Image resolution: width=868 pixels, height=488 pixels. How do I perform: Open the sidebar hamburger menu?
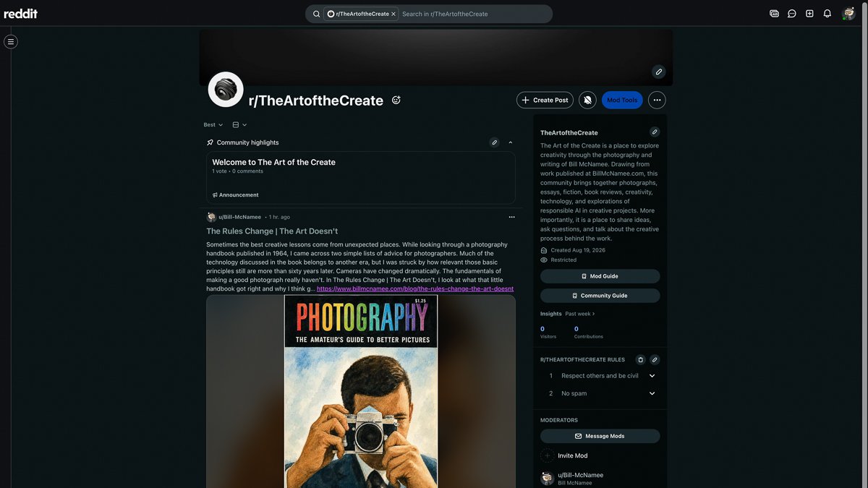pos(11,41)
